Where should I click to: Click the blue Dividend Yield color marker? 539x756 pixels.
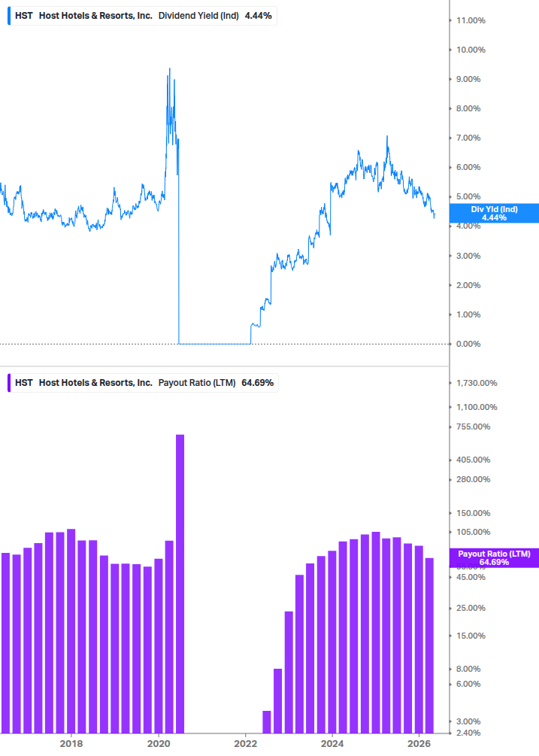click(9, 16)
